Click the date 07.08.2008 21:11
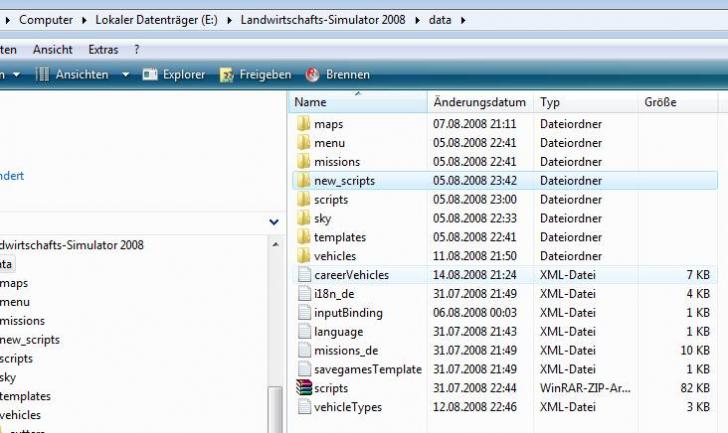Screen dimensions: 728x433 [x=474, y=124]
